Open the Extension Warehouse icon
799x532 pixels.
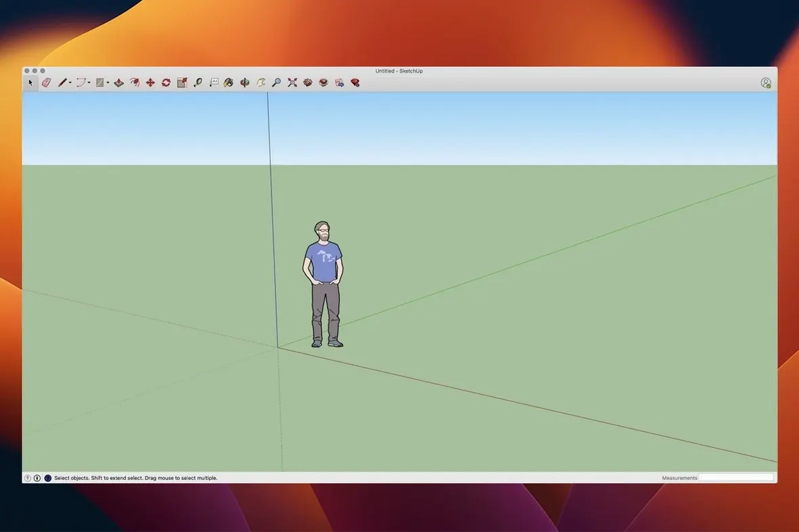tap(324, 83)
